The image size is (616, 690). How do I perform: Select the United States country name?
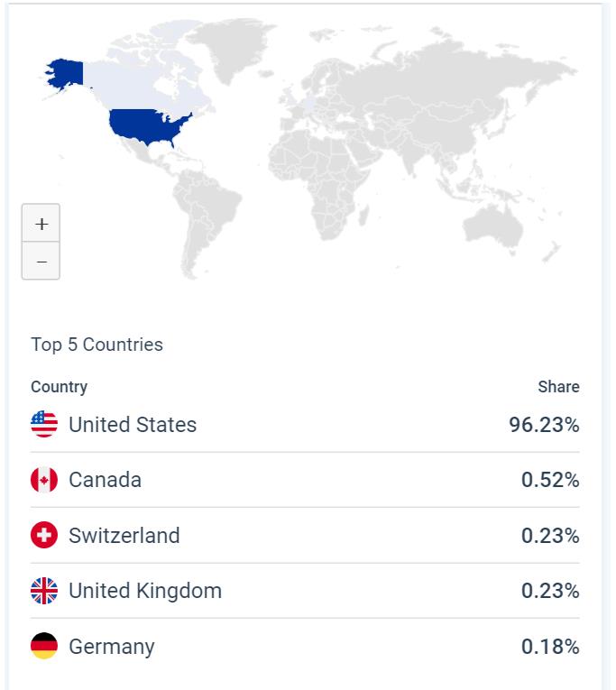pos(133,425)
